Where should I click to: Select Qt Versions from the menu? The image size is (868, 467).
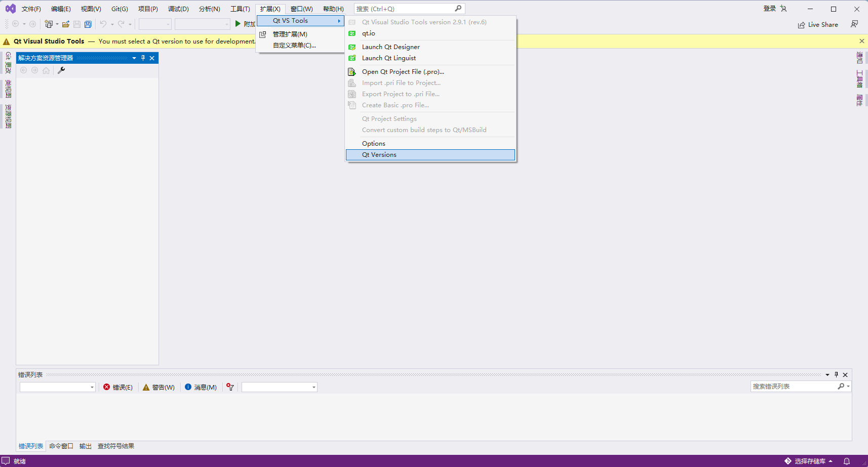tap(379, 154)
